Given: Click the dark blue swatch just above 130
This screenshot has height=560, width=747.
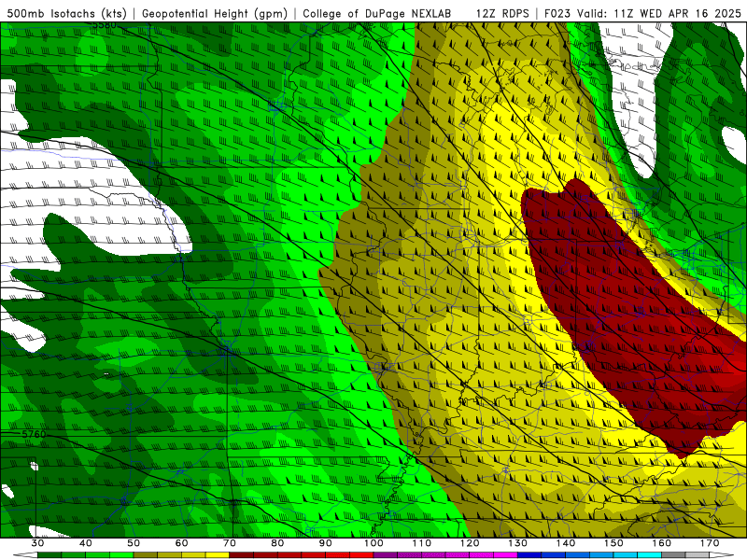Looking at the screenshot, I should [529, 555].
